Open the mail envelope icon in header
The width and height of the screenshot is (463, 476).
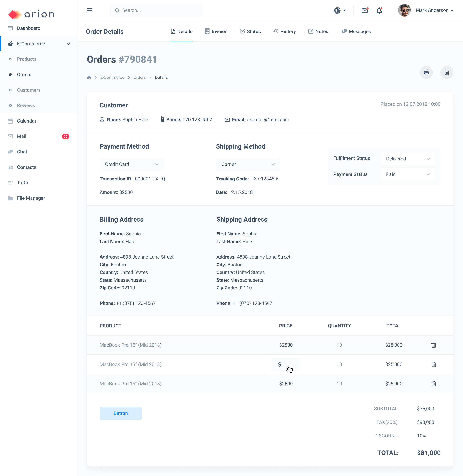point(364,10)
